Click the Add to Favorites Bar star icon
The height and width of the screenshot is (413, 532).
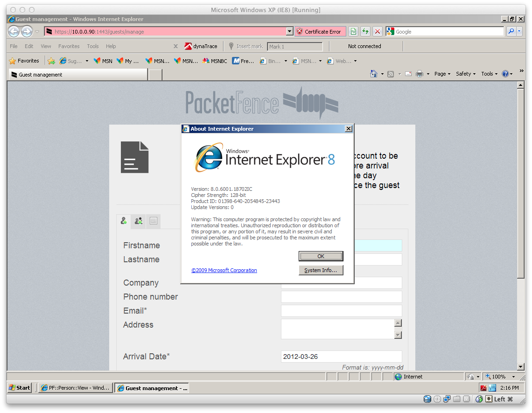tap(51, 61)
